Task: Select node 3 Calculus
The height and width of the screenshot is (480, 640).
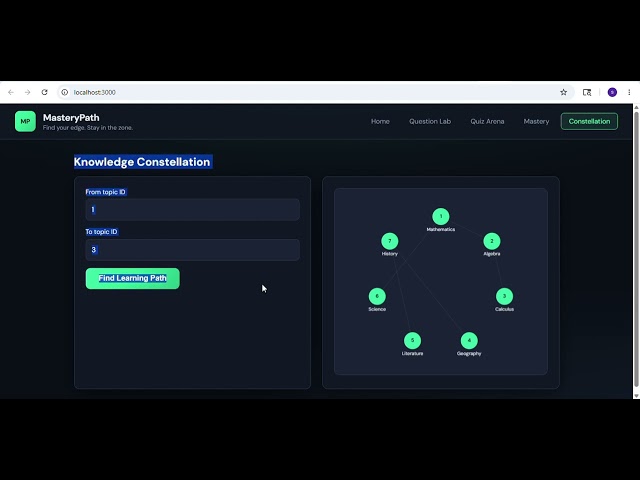Action: [504, 296]
